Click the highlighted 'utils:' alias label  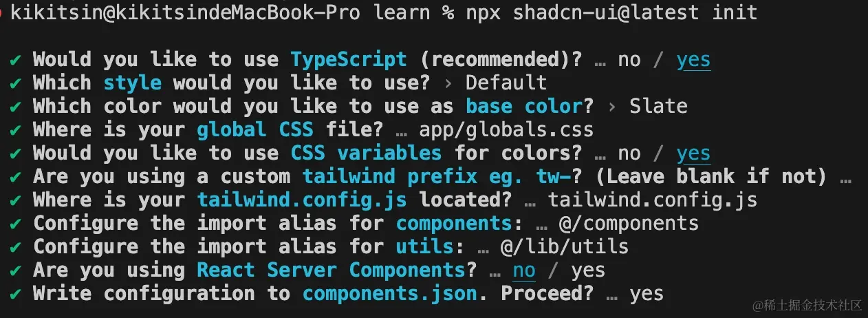tap(431, 247)
